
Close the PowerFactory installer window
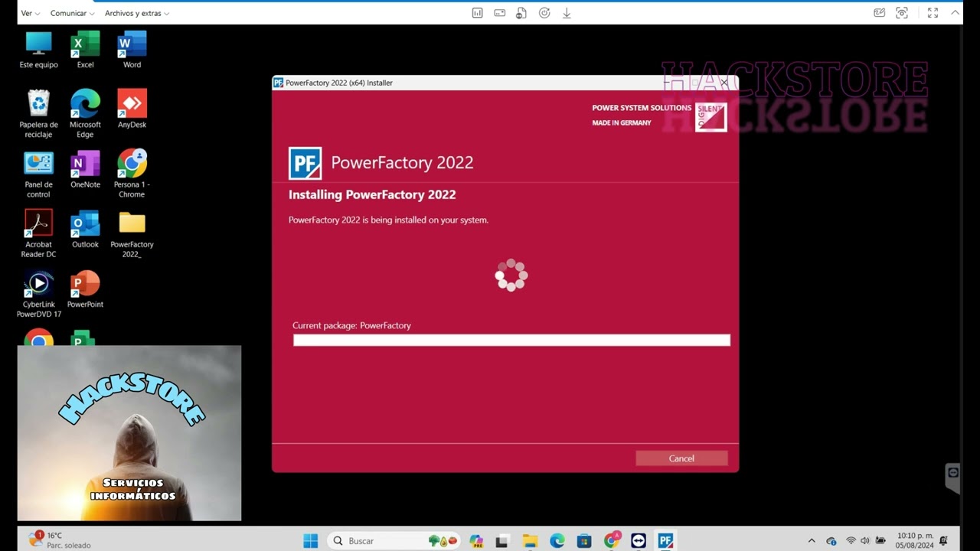[724, 83]
